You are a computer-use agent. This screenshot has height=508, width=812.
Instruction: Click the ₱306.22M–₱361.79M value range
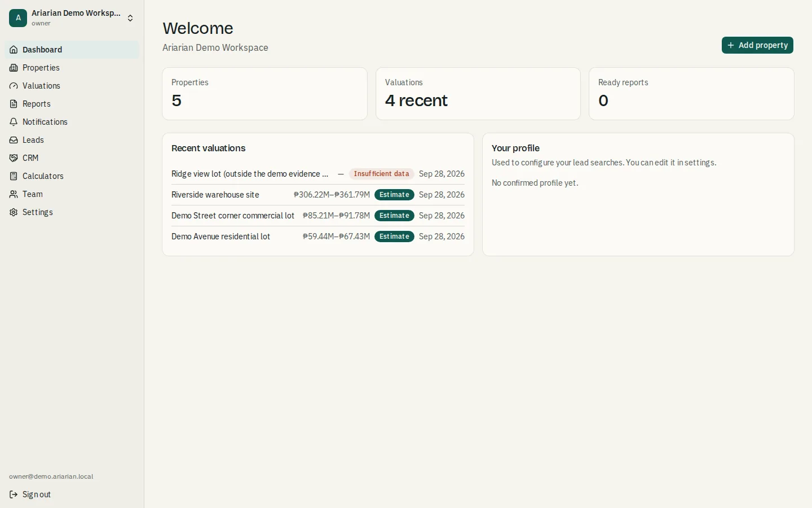pos(332,195)
